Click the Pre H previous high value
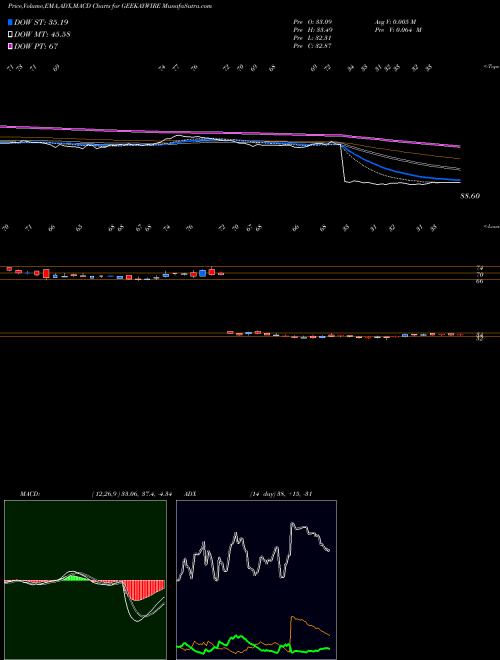500x660 pixels. coord(313,30)
